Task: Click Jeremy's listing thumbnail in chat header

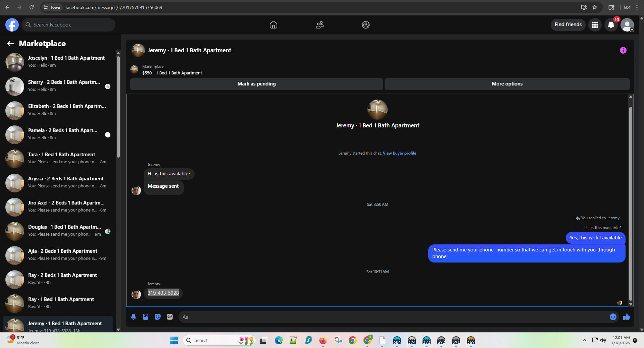Action: click(x=138, y=50)
